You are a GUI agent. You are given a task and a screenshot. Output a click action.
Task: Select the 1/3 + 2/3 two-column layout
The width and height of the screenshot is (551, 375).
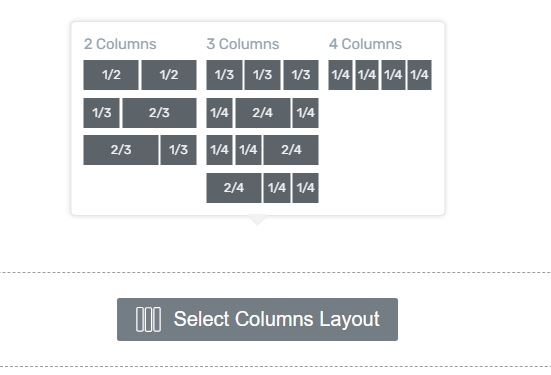[140, 113]
